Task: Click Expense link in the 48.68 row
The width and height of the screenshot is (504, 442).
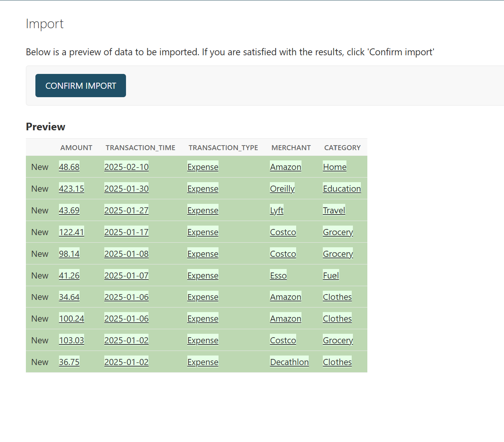Action: click(203, 167)
